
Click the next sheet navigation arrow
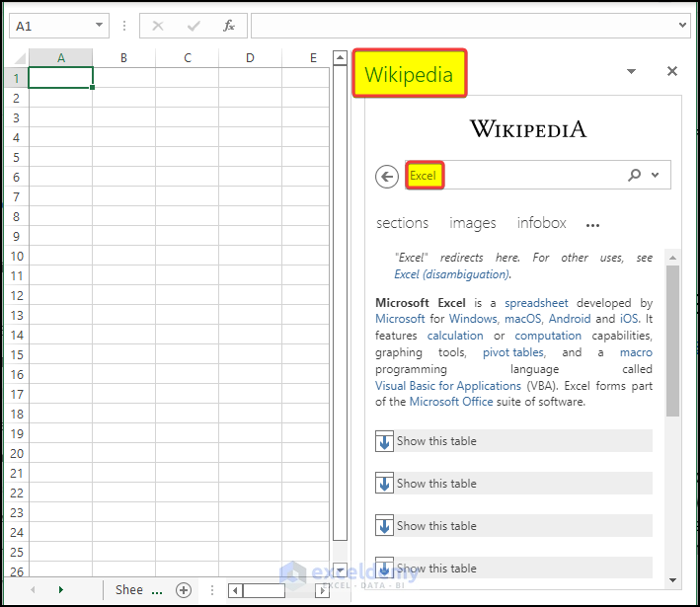61,589
